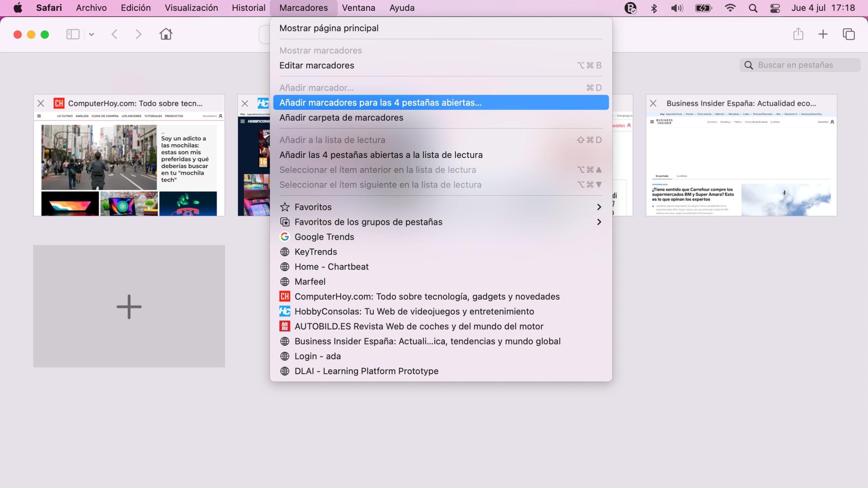Click the Bluetooth icon in menu bar
868x488 pixels.
(x=654, y=8)
